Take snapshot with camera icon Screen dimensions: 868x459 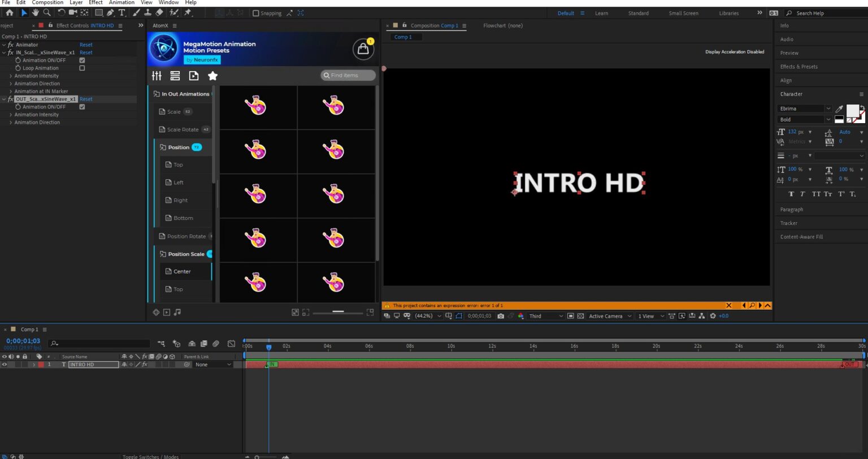[x=501, y=316]
